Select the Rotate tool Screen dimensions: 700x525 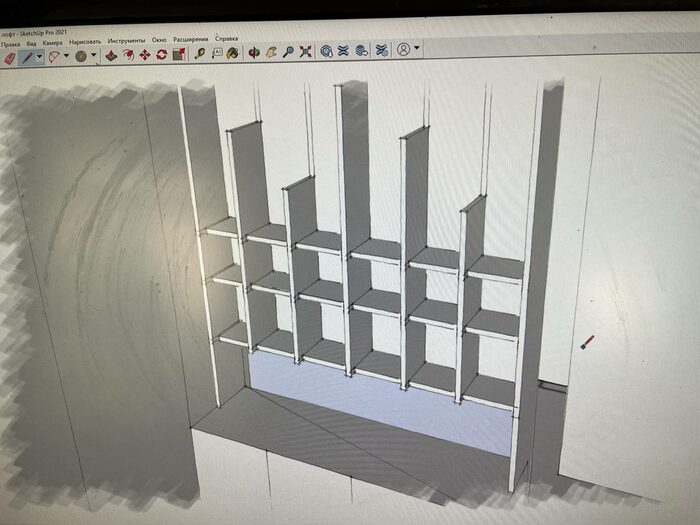click(x=161, y=55)
